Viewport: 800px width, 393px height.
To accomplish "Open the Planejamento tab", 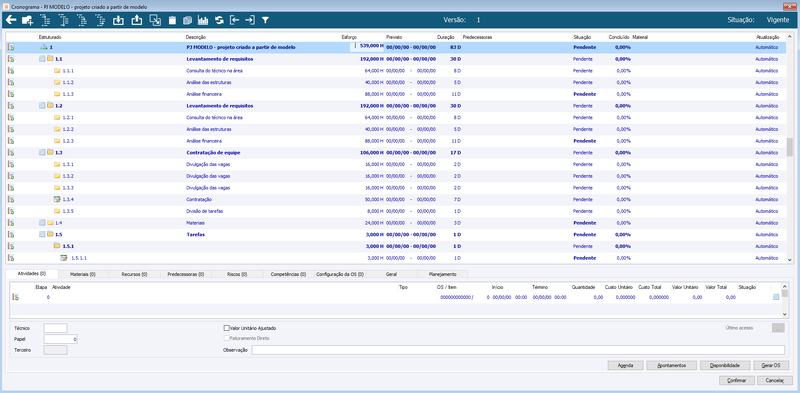I will [x=442, y=274].
